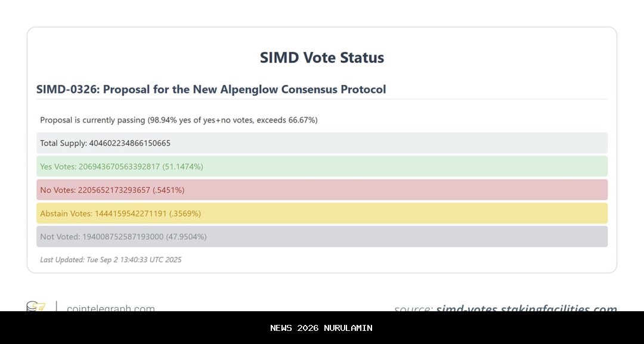
Task: Click the 47.9504% Not Voted percentage
Action: pyautogui.click(x=187, y=237)
